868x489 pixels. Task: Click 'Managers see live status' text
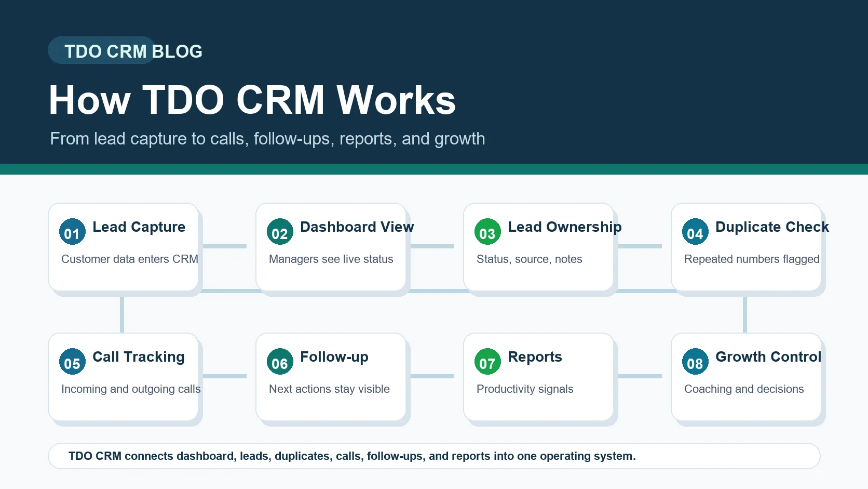[331, 259]
